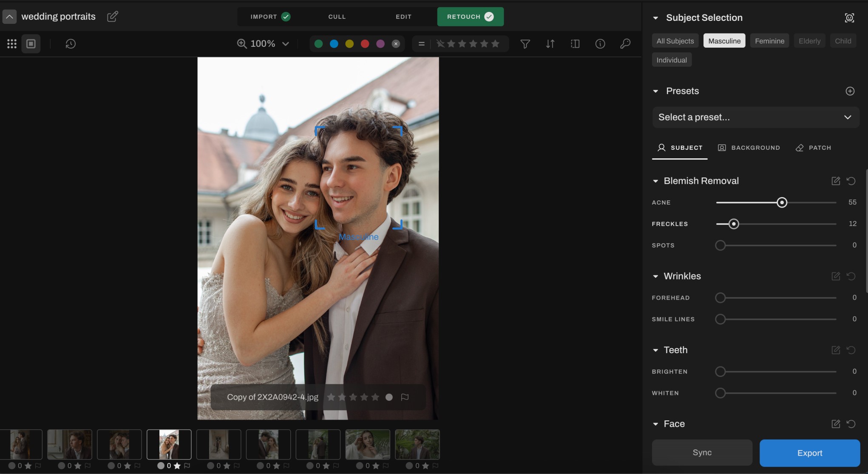The image size is (868, 474).
Task: Toggle compare split view icon
Action: point(575,44)
